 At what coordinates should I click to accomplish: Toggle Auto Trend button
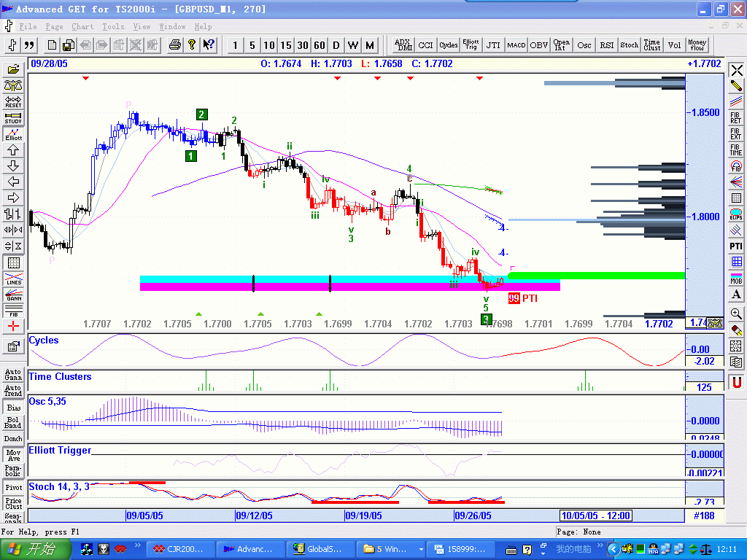pos(13,391)
